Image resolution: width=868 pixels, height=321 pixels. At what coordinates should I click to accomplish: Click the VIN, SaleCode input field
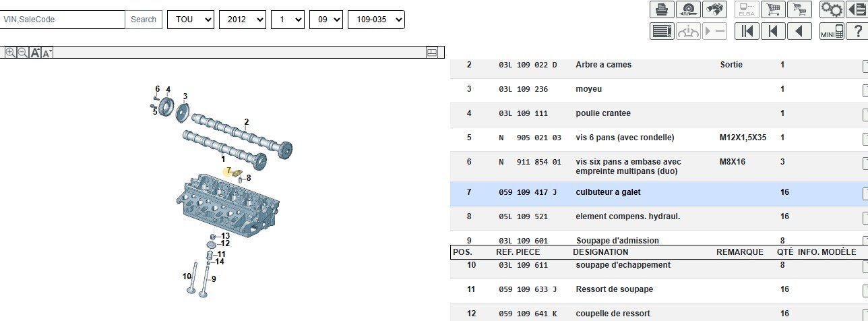point(63,20)
